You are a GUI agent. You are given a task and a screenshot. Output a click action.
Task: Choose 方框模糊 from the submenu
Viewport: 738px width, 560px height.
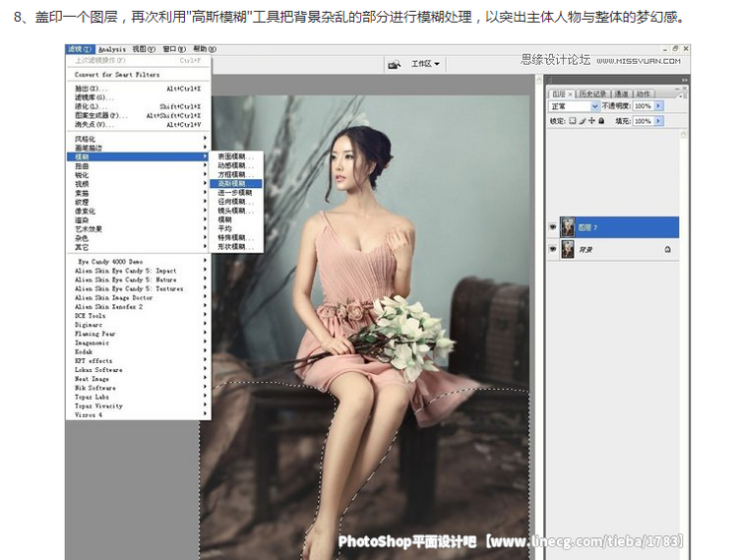pos(236,174)
